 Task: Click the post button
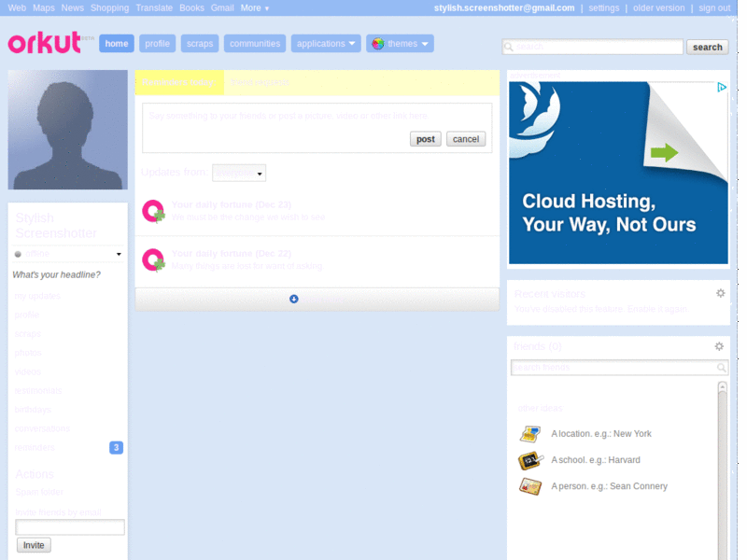click(426, 139)
